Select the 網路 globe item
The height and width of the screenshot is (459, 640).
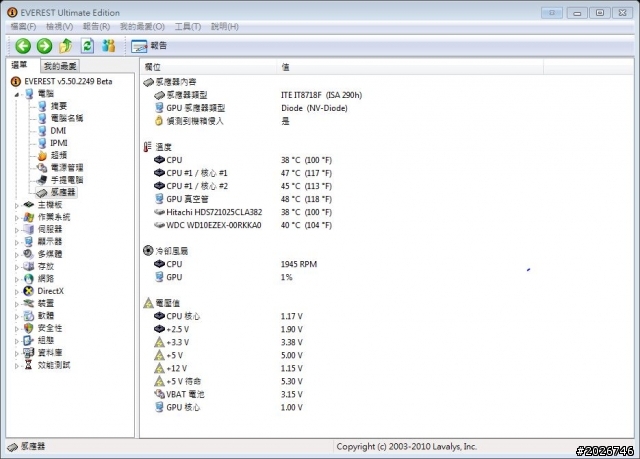tap(39, 279)
